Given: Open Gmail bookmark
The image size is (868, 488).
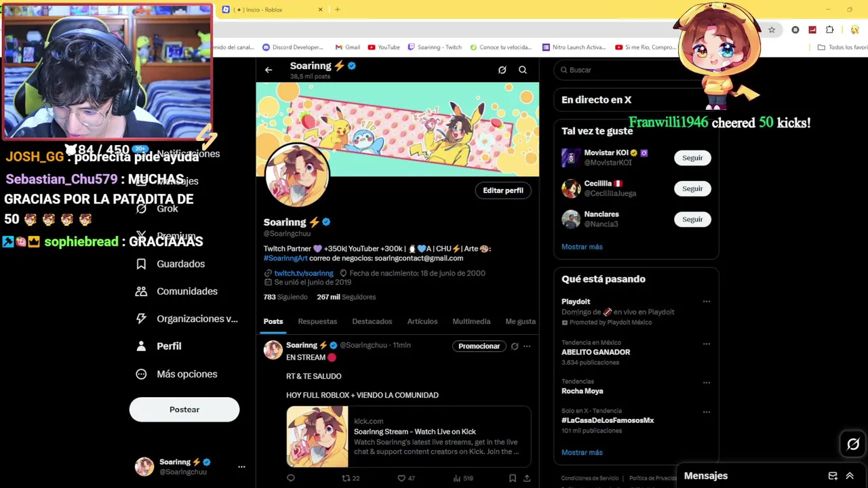Looking at the screenshot, I should point(348,47).
